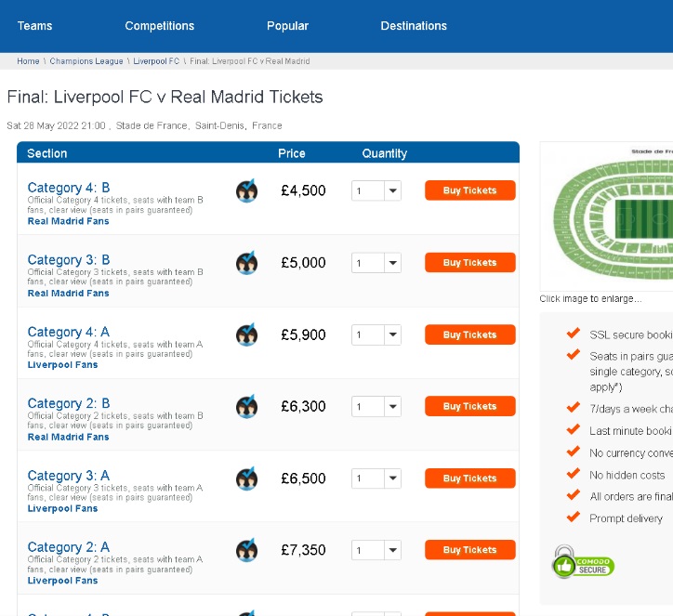
Task: Buy Tickets for Category 4: A at £5,900
Action: pyautogui.click(x=470, y=334)
